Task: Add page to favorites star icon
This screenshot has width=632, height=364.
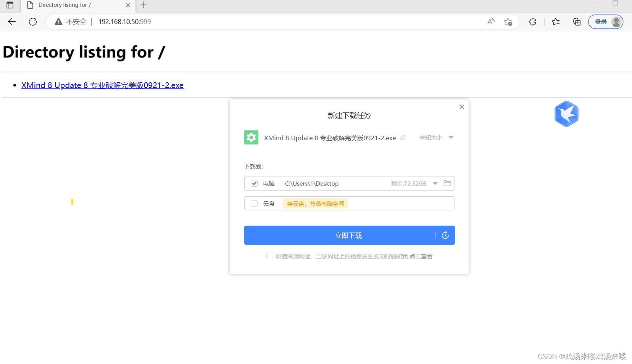Action: tap(508, 22)
